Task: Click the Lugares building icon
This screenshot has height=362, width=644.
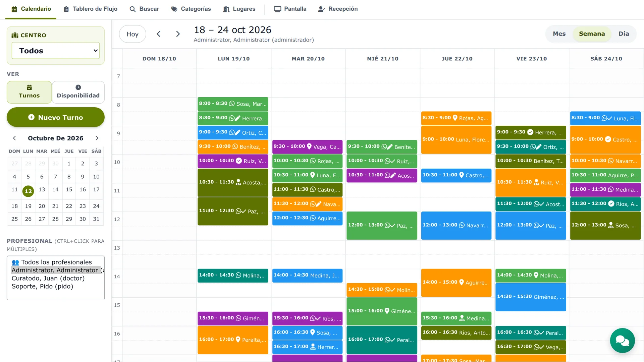Action: (x=226, y=9)
